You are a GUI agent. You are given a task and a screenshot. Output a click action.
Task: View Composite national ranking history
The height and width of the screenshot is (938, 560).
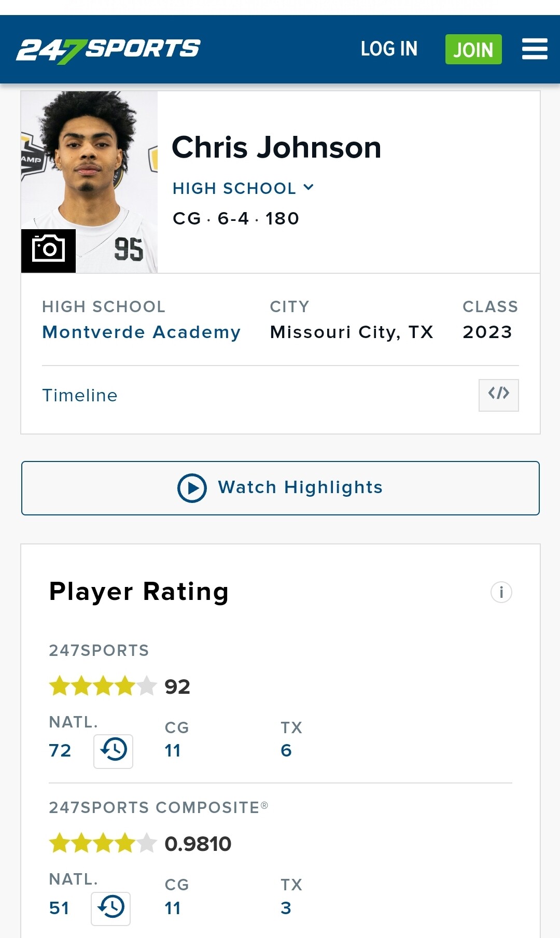110,908
